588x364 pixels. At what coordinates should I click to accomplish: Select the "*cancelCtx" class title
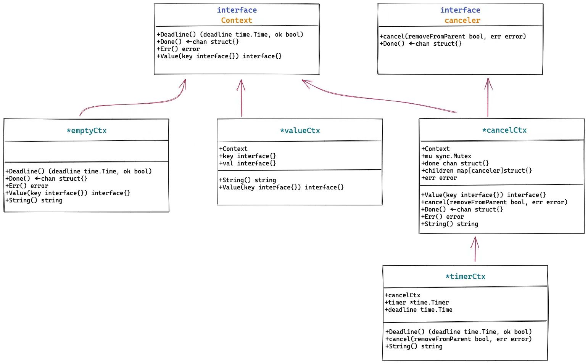[x=504, y=130]
